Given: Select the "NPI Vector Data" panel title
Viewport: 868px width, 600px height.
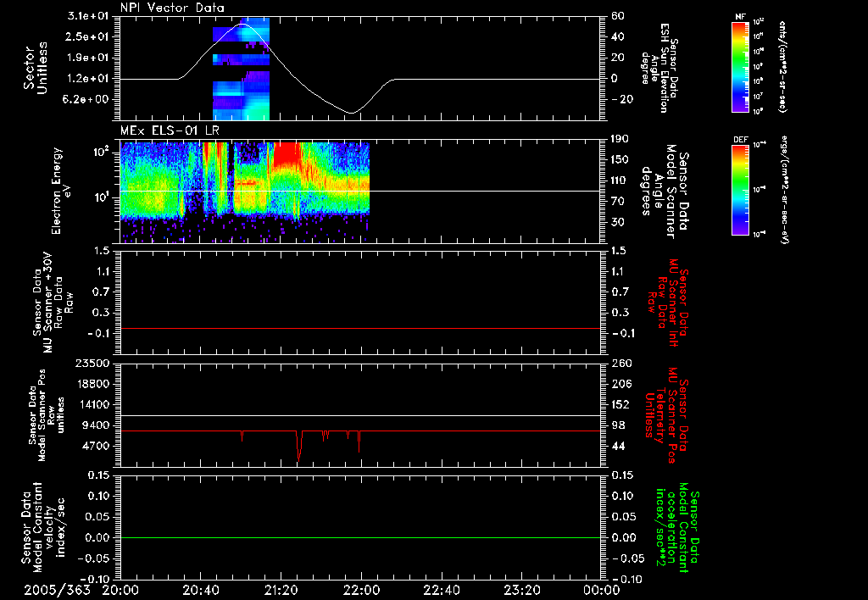Looking at the screenshot, I should pyautogui.click(x=172, y=8).
